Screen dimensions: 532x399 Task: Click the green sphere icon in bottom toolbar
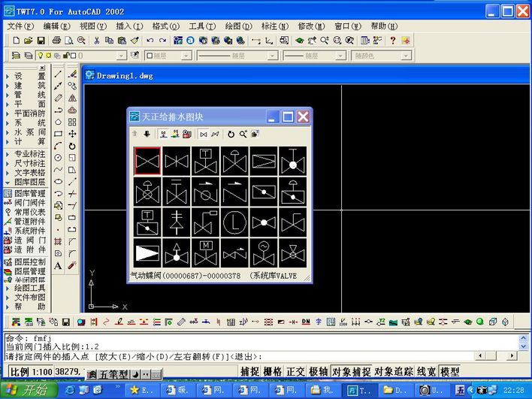479,322
